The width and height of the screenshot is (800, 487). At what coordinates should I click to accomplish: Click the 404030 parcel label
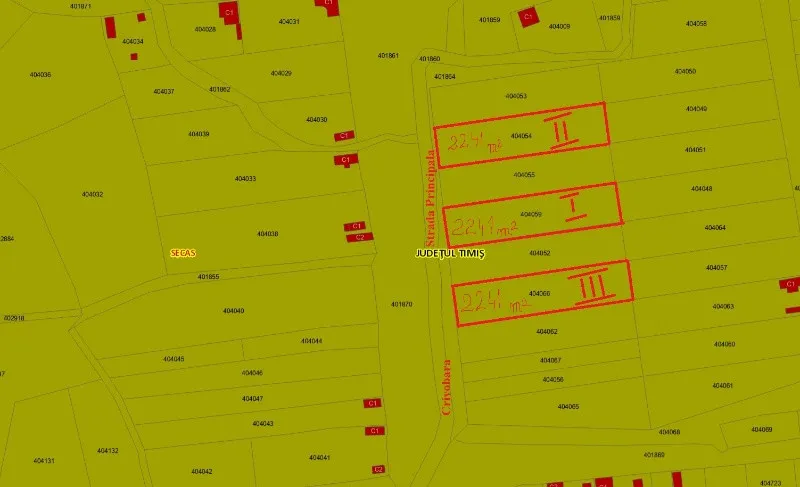click(x=316, y=120)
